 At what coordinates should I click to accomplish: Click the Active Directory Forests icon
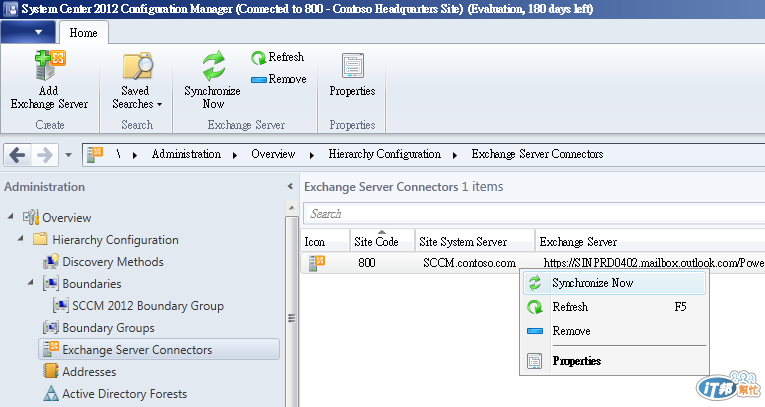coord(51,393)
